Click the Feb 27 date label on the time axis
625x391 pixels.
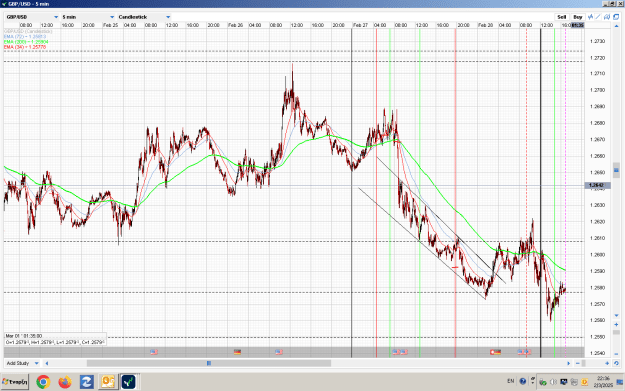(x=360, y=25)
